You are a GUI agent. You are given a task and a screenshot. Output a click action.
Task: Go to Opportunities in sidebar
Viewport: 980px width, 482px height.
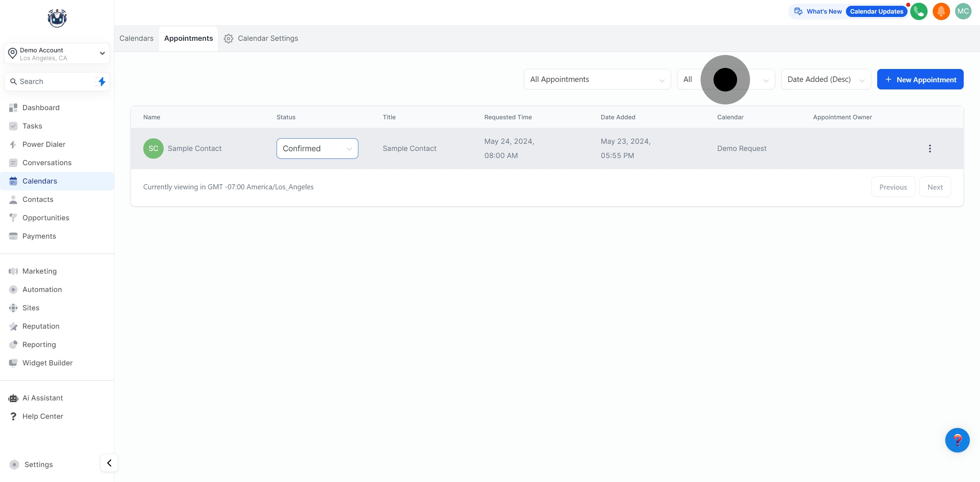pos(46,218)
